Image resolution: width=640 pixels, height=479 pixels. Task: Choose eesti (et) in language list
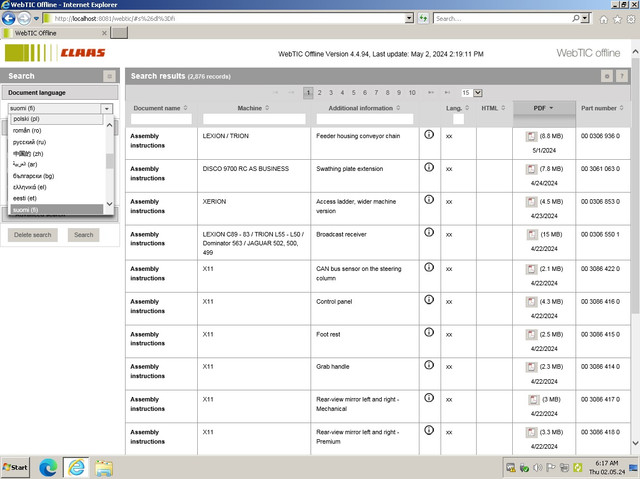[24, 198]
